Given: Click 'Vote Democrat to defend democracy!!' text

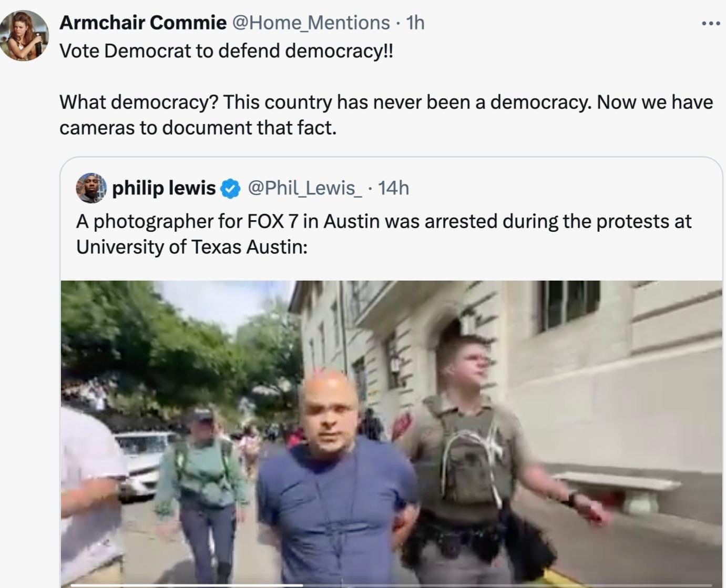Looking at the screenshot, I should tap(226, 51).
